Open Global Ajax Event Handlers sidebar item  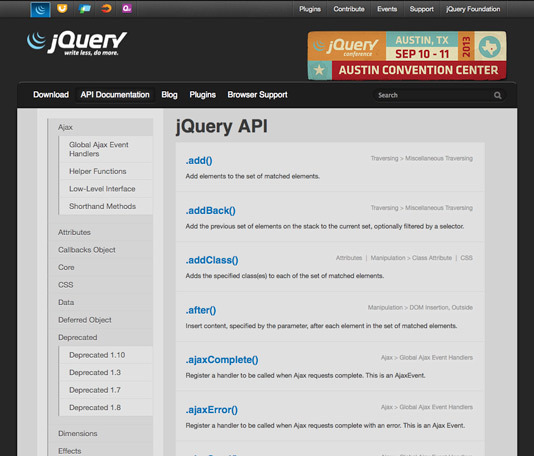click(99, 149)
